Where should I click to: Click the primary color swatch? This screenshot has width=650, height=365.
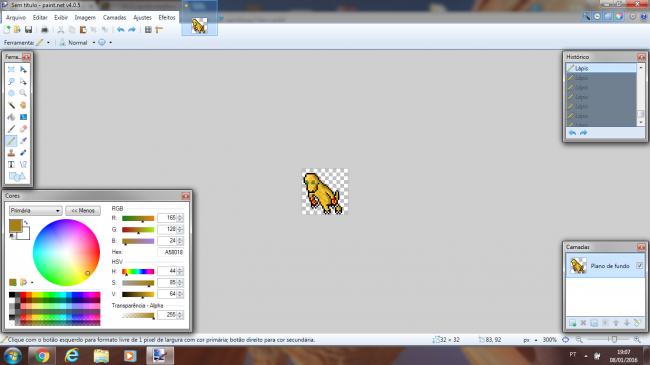click(x=15, y=226)
